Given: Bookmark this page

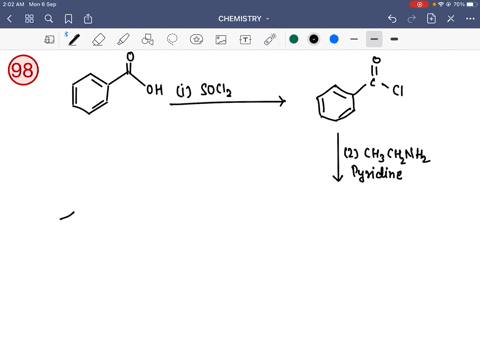Looking at the screenshot, I should pos(68,19).
